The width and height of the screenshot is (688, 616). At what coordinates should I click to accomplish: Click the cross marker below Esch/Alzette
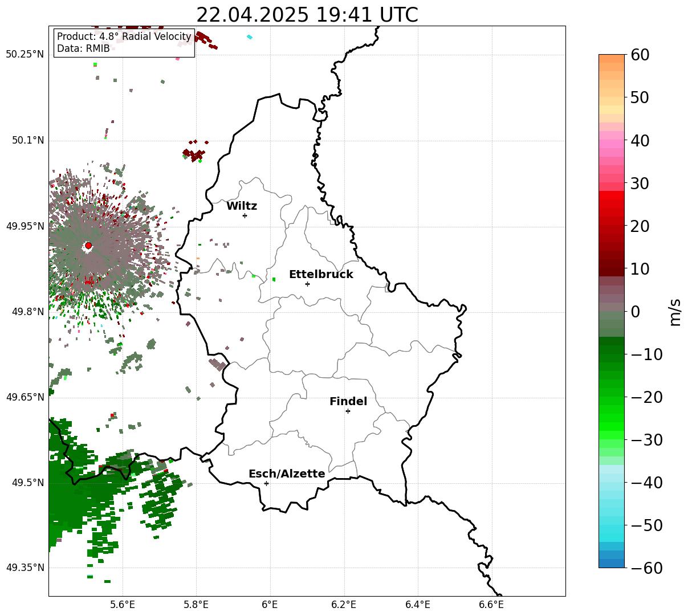[x=266, y=483]
